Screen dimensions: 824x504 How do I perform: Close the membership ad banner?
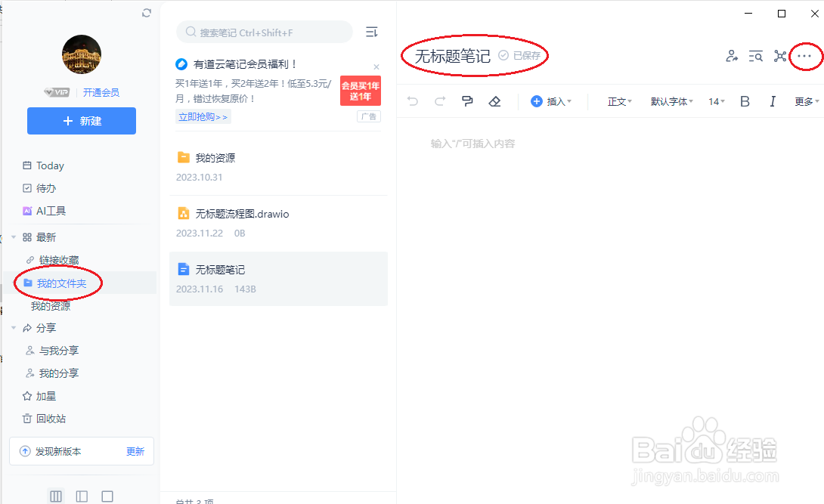pyautogui.click(x=376, y=66)
